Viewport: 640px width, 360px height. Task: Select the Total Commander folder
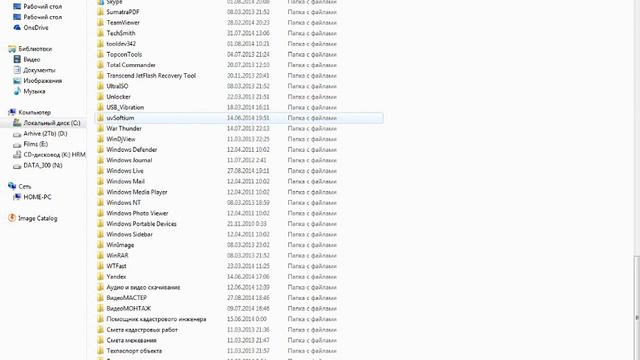(131, 65)
